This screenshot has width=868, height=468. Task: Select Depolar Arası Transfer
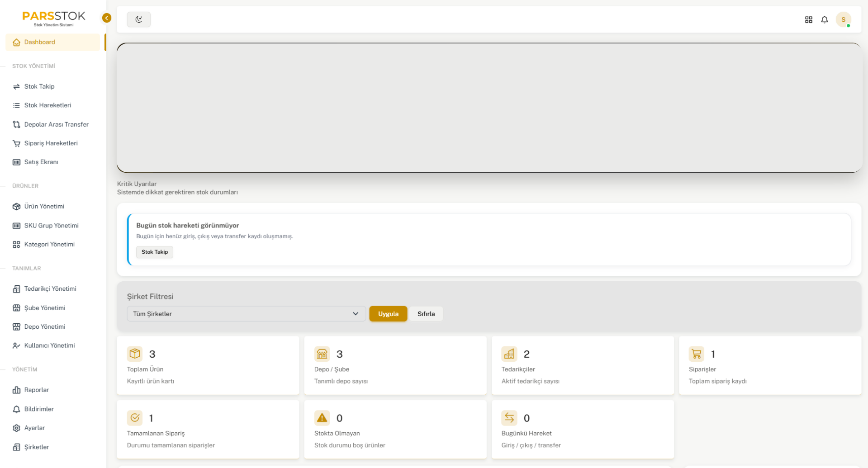coord(56,124)
